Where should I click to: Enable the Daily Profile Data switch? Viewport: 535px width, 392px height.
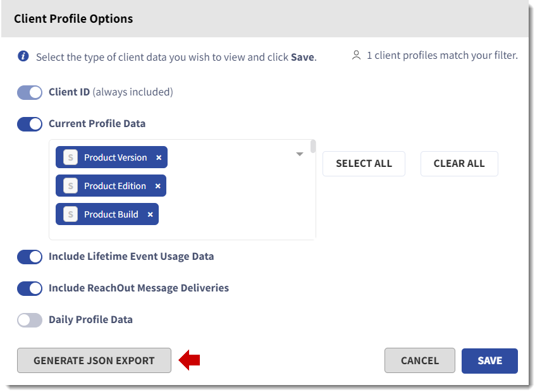click(30, 320)
